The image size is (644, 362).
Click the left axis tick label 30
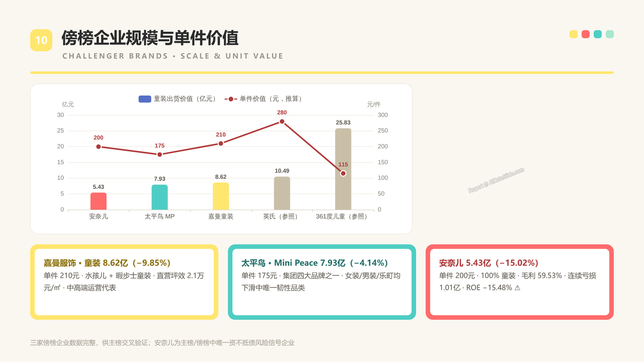coord(60,115)
